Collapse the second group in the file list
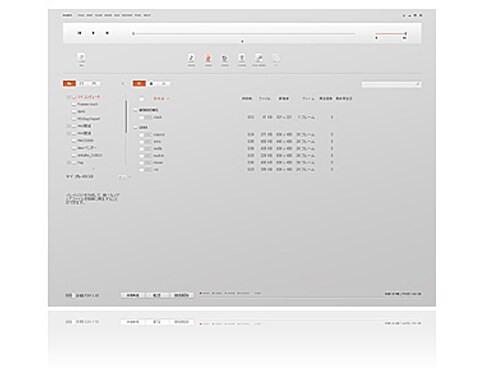Screen dimensions: 490x368 [x=135, y=128]
